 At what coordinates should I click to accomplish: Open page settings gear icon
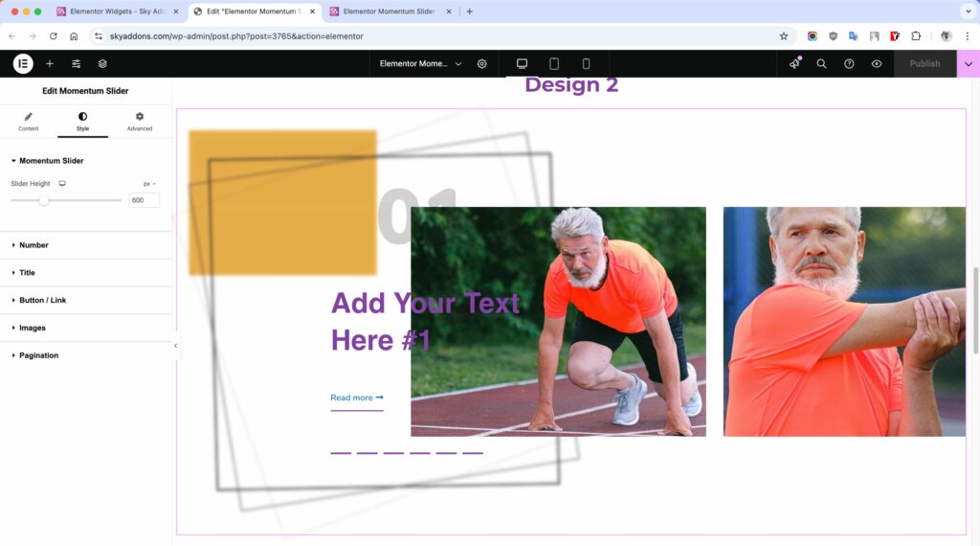[482, 63]
